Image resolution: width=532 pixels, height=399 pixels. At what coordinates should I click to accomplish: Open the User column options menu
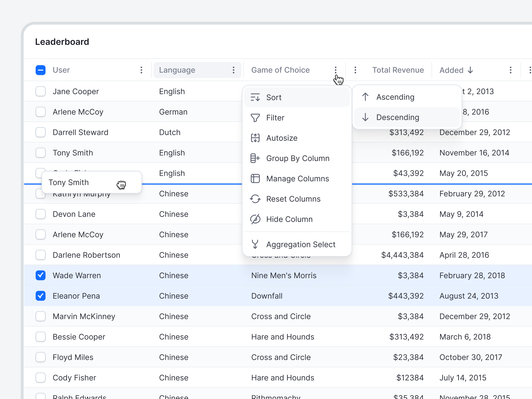(x=141, y=70)
